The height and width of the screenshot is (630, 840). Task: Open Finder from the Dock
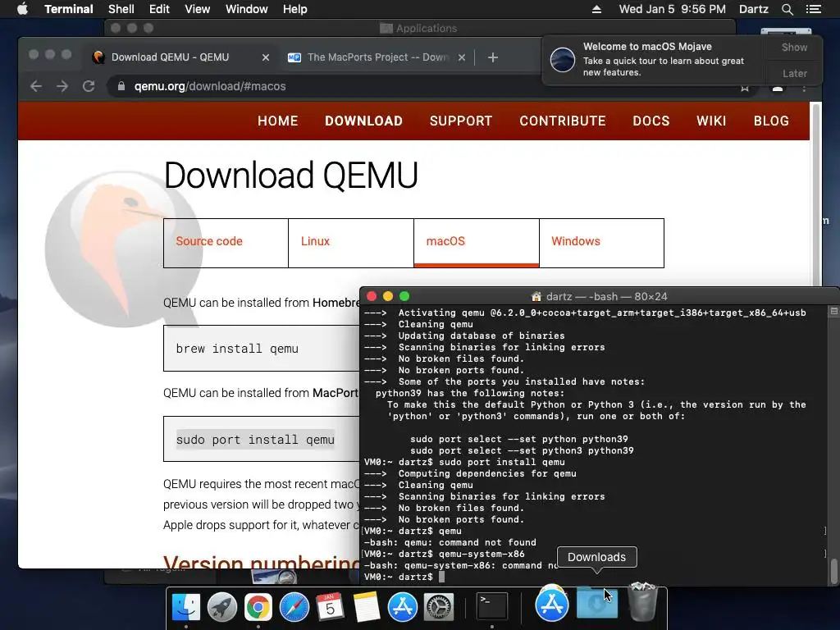pyautogui.click(x=186, y=607)
